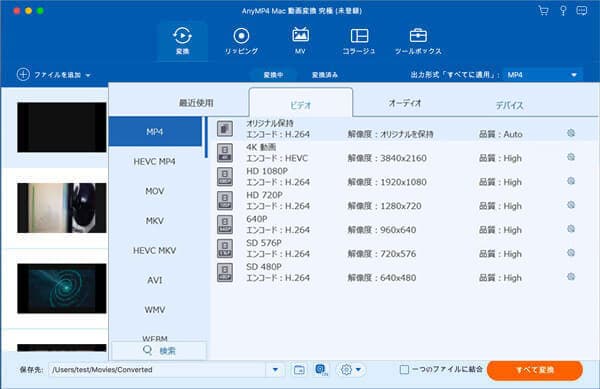The width and height of the screenshot is (600, 389).
Task: Click the 640P preset icon
Action: pyautogui.click(x=225, y=224)
